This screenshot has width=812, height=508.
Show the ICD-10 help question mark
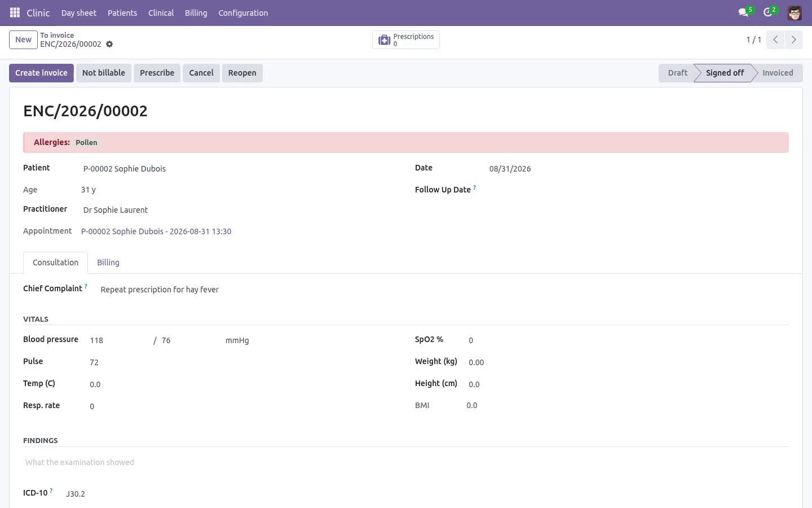click(51, 491)
